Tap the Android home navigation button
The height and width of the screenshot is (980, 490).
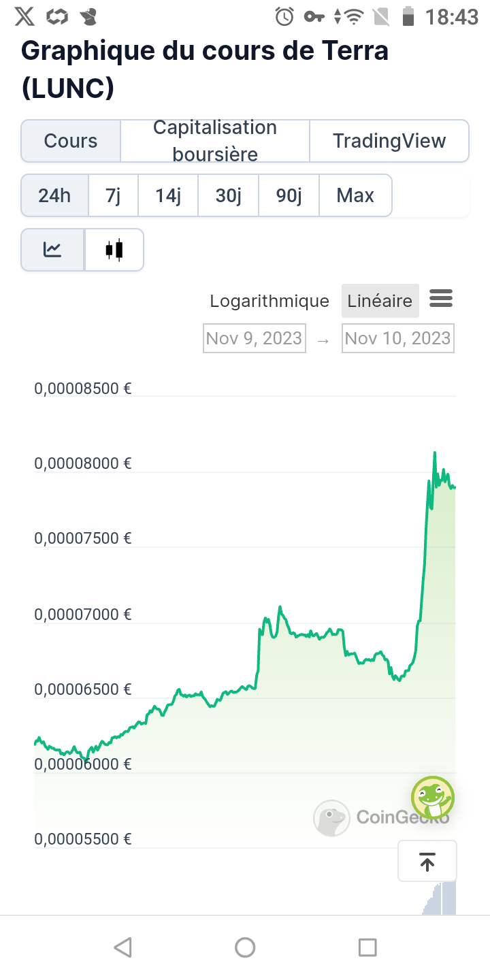pyautogui.click(x=245, y=947)
